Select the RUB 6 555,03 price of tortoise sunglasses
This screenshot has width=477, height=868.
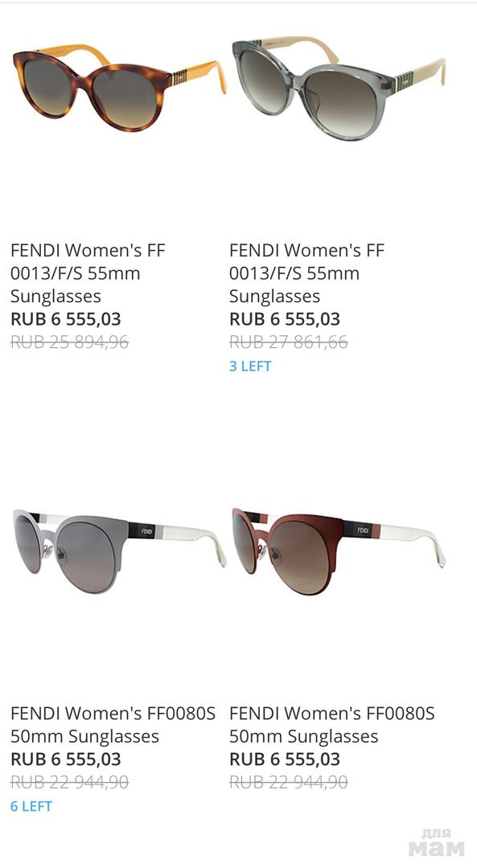coord(66,319)
